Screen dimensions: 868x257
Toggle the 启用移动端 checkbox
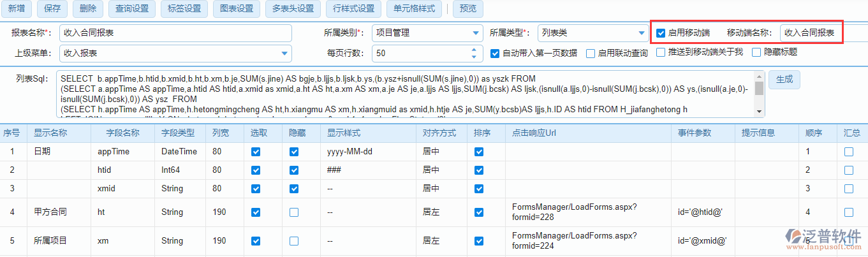[661, 33]
